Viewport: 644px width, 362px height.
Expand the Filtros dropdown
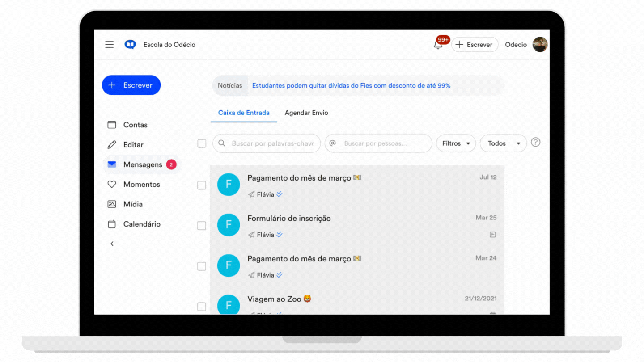coord(456,143)
